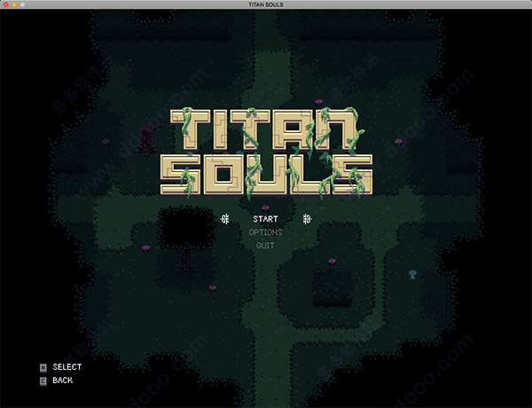Click the right selector ornament beside START
Viewport: 532px width, 408px height.
(x=307, y=219)
